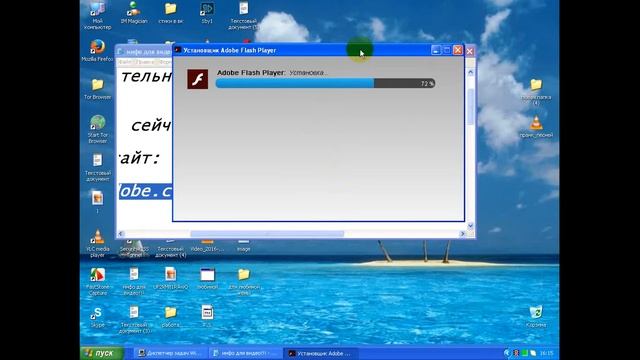
Task: Click the taskbar system clock
Action: tap(546, 353)
